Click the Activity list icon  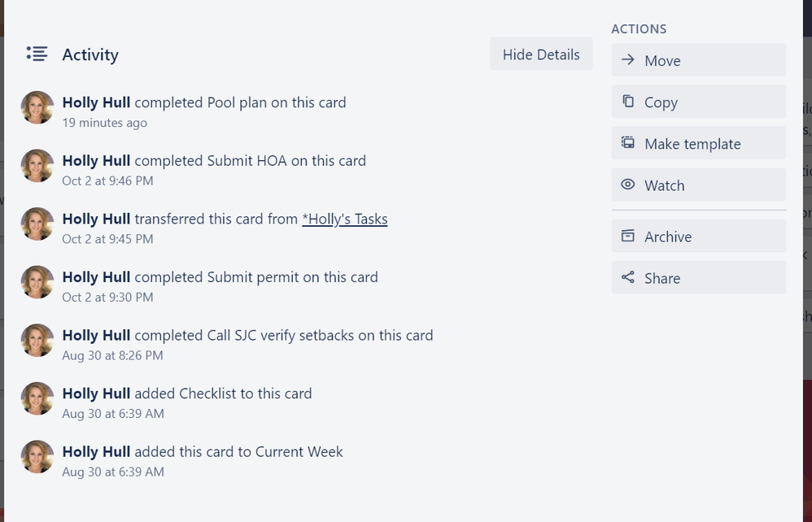pyautogui.click(x=37, y=54)
